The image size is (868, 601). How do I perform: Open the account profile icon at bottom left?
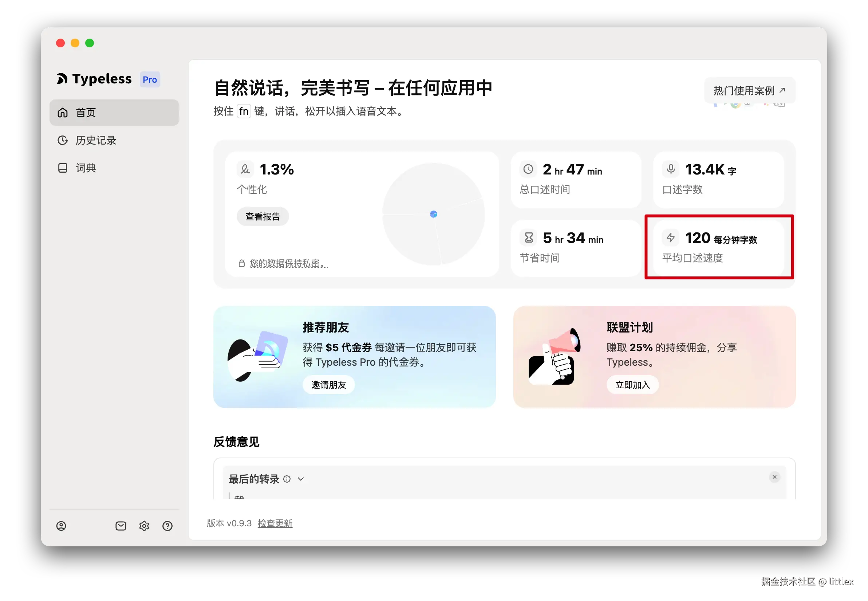click(62, 526)
